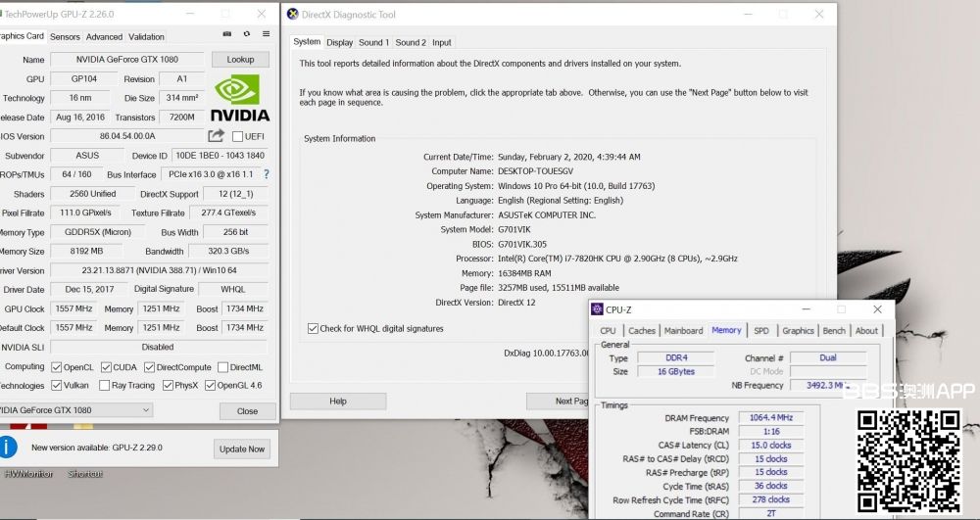Open the Memory tab in CPU-Z
This screenshot has height=520, width=980.
pyautogui.click(x=726, y=330)
